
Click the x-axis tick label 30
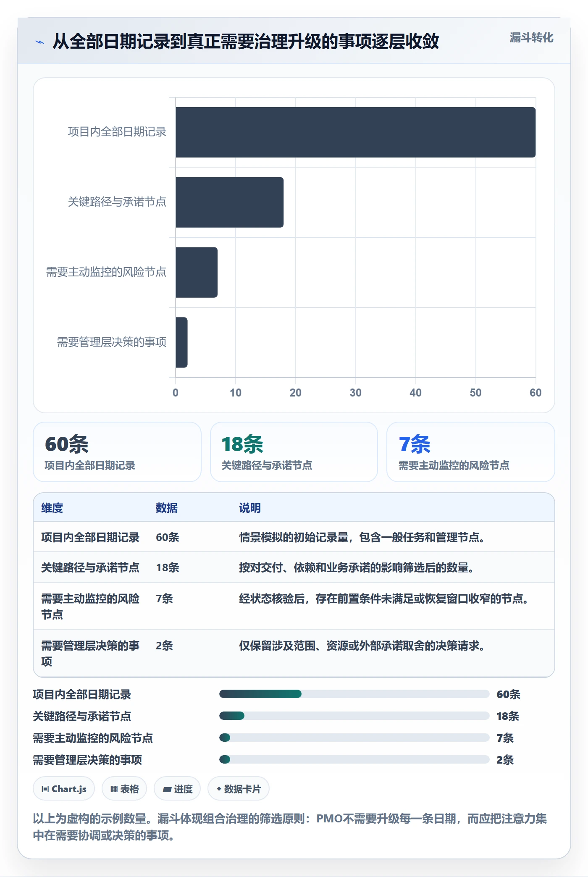[x=355, y=393]
